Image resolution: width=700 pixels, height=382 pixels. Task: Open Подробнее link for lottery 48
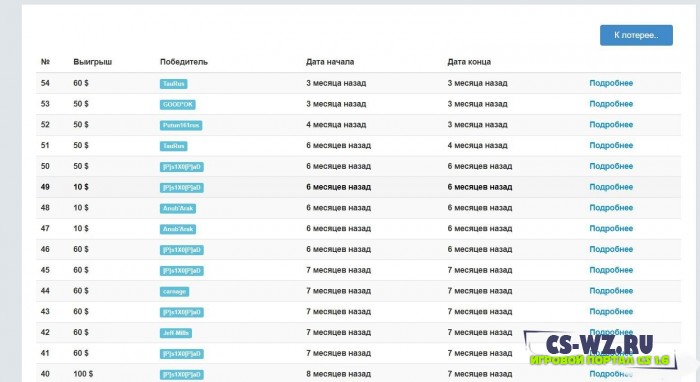[611, 208]
